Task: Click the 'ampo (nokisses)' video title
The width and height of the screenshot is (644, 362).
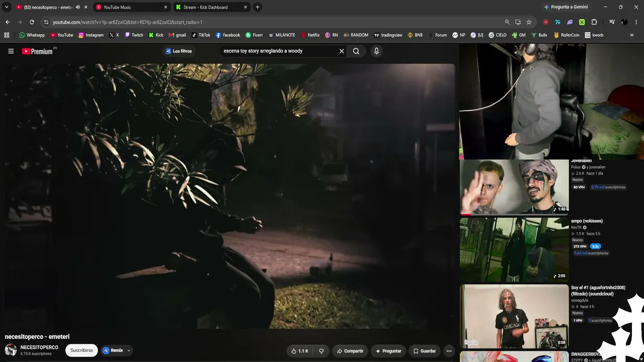Action: (587, 221)
